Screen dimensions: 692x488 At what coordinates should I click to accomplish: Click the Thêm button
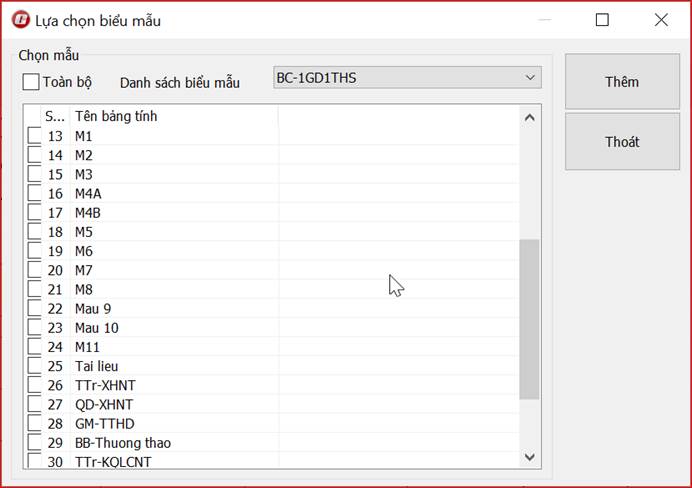point(621,82)
